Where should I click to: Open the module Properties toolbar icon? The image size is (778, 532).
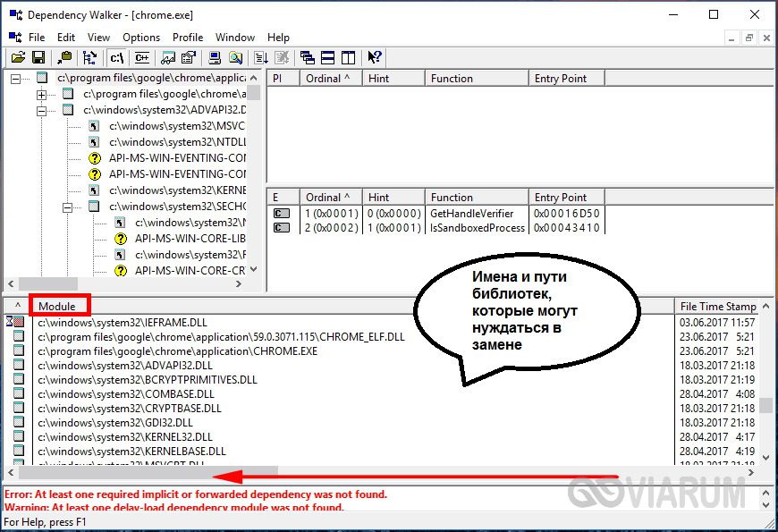[189, 57]
